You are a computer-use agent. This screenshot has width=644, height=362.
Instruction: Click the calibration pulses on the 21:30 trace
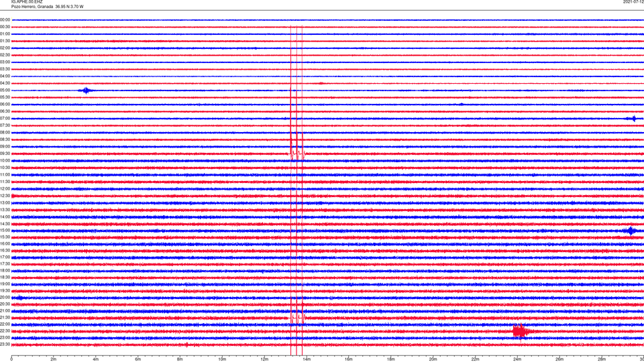coord(297,317)
